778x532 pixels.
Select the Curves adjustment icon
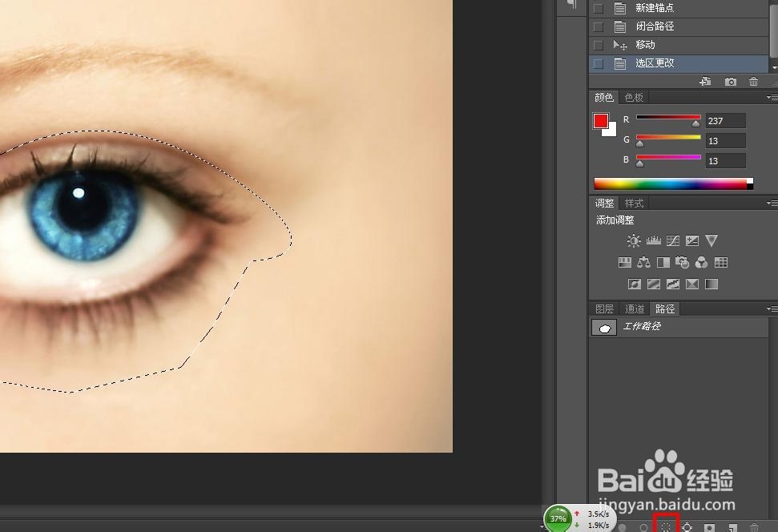(673, 240)
